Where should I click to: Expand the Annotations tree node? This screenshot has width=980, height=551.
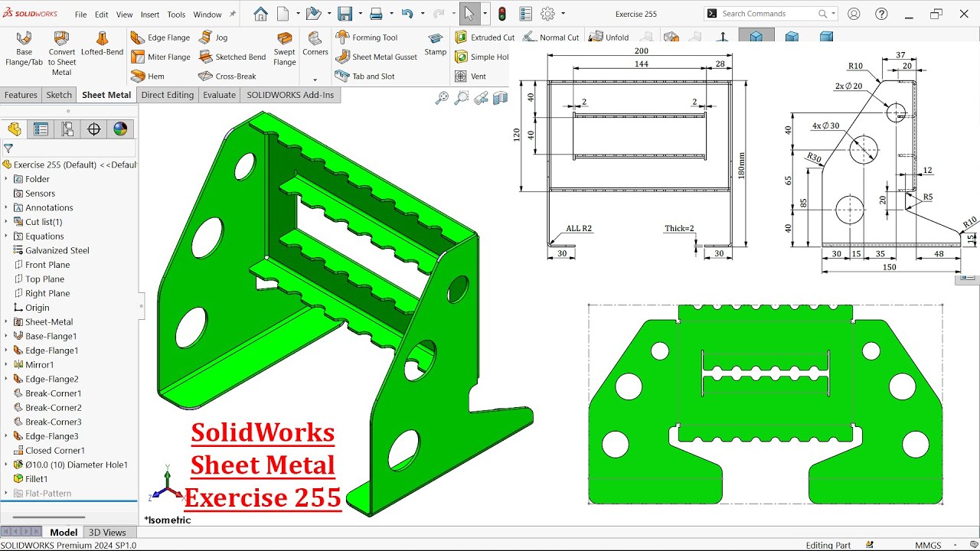pos(6,207)
